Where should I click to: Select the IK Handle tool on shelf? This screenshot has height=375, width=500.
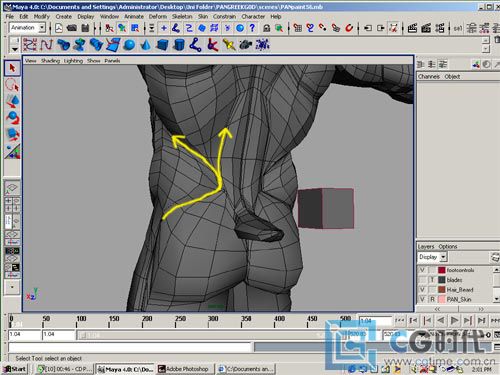212,45
